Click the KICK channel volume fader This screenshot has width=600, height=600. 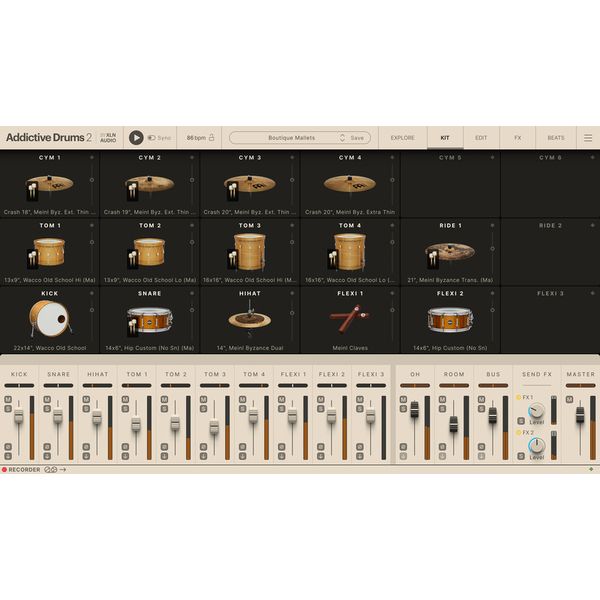click(x=19, y=416)
